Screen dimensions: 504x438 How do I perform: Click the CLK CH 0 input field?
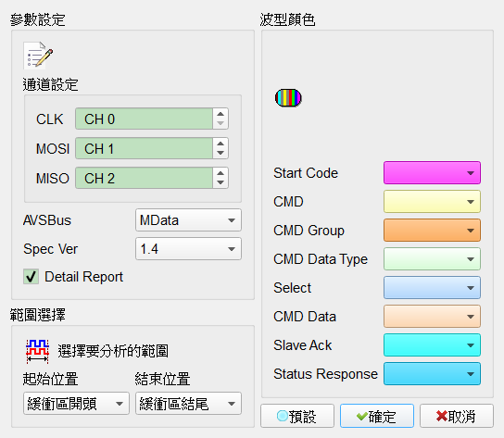pyautogui.click(x=144, y=119)
